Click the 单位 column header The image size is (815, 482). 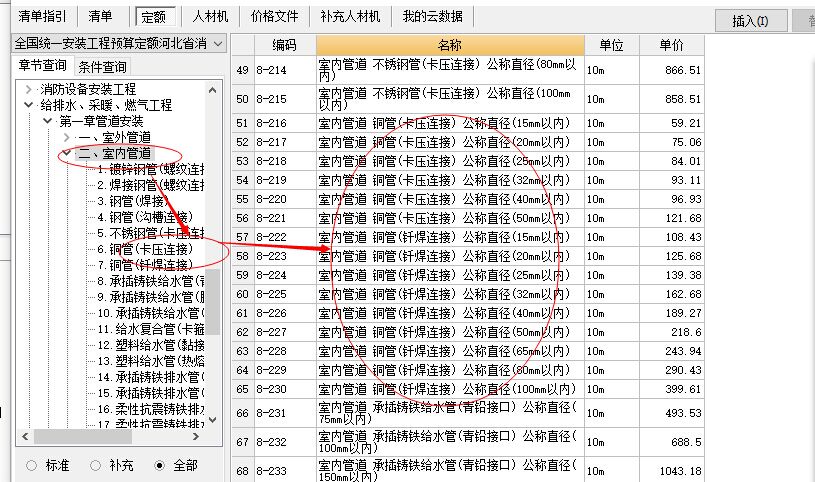pyautogui.click(x=612, y=45)
